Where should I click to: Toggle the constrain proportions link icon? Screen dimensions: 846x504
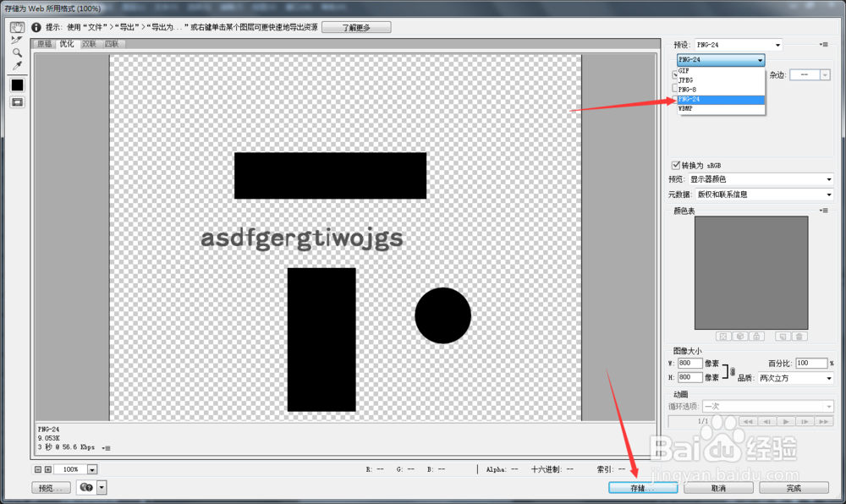point(732,371)
